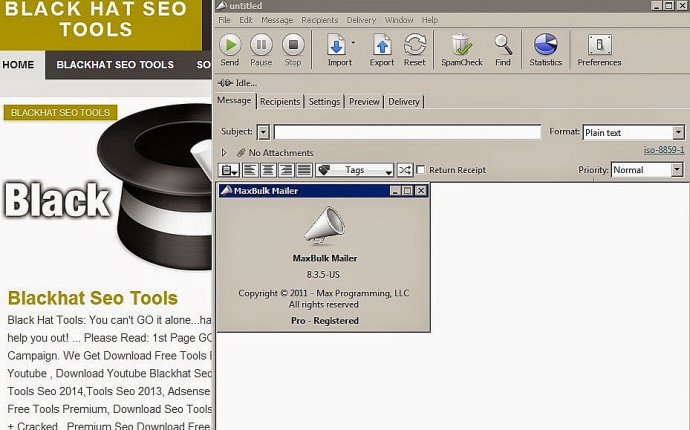690x430 pixels.
Task: Switch to the Settings tab
Action: pyautogui.click(x=324, y=101)
